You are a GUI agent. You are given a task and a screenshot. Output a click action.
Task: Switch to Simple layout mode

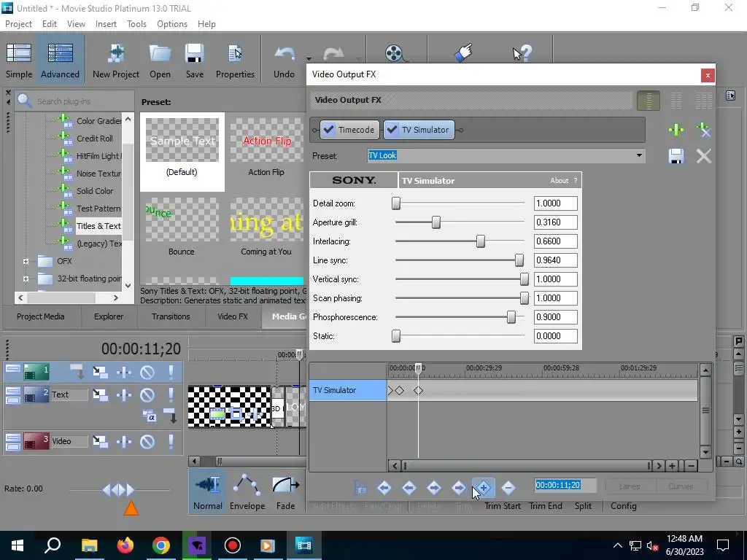(18, 61)
